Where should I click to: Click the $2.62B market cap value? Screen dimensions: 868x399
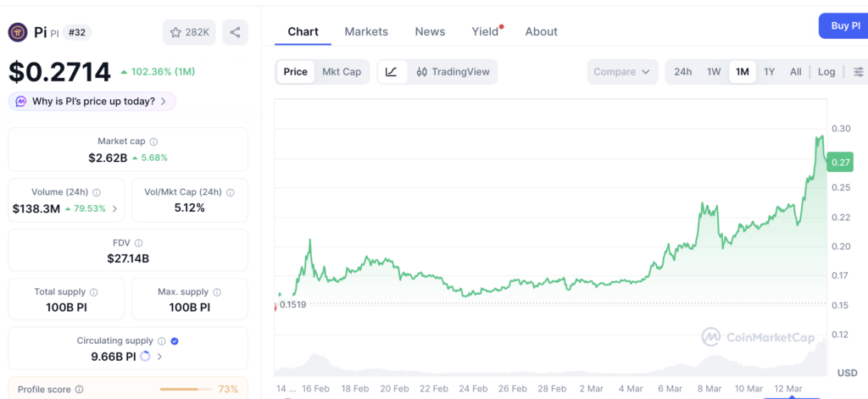[x=108, y=158]
